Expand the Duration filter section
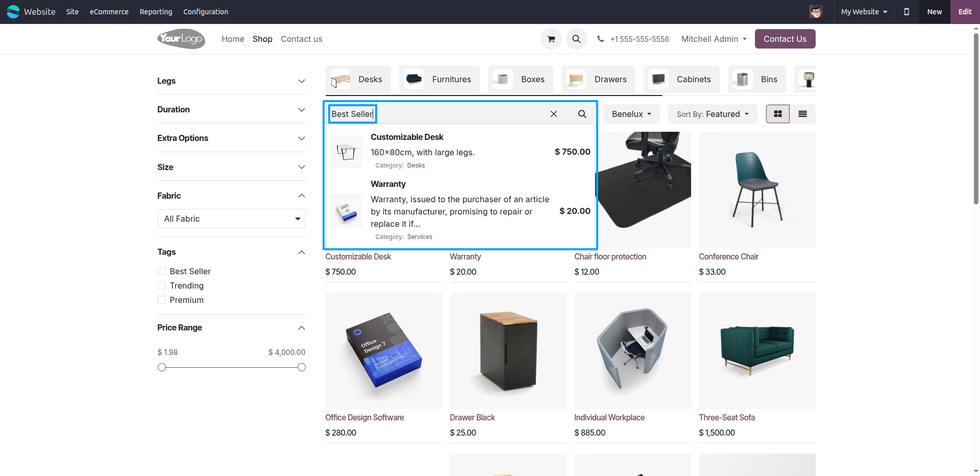980x476 pixels. [231, 109]
